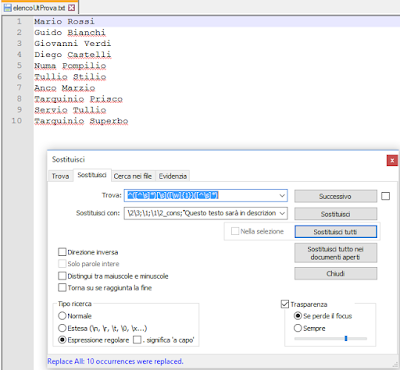Select Normale search type
Viewport: 400px width, 370px height.
tap(62, 316)
